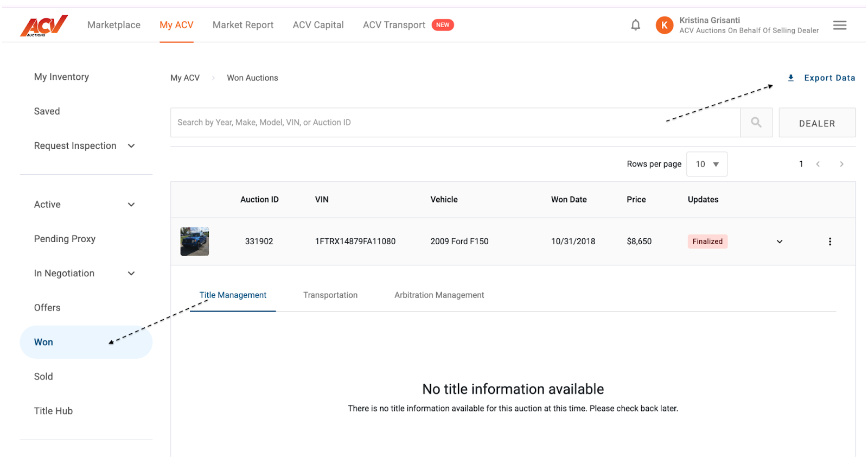Click the Vehicle column header
This screenshot has height=457, width=868.
[444, 200]
